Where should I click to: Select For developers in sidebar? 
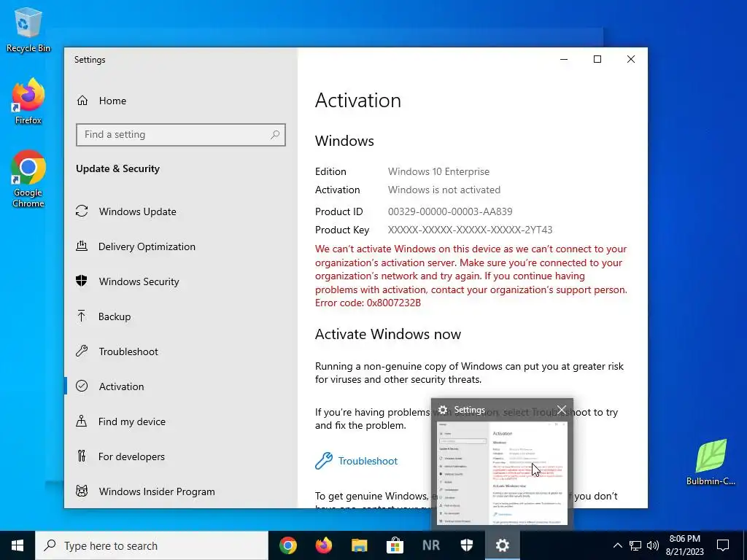coord(131,456)
